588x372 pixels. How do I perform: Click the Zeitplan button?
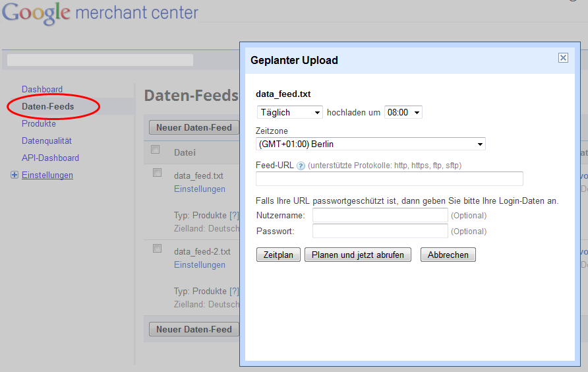tap(278, 255)
